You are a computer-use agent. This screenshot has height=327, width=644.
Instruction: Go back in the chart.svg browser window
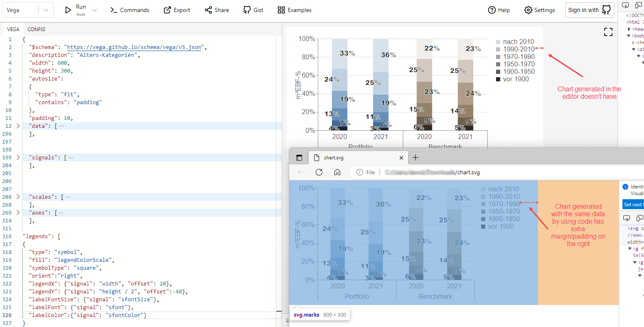(x=301, y=172)
